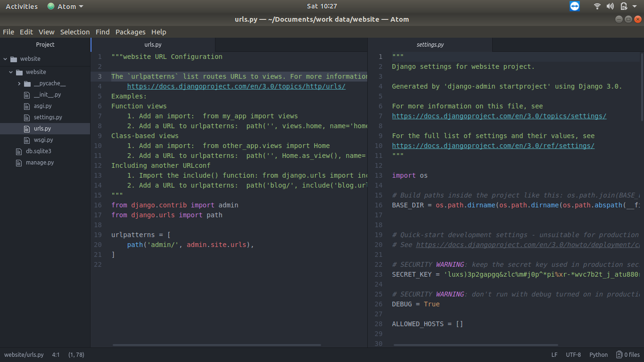The image size is (644, 362).
Task: Click the Python grammar selector in status bar
Action: point(599,354)
